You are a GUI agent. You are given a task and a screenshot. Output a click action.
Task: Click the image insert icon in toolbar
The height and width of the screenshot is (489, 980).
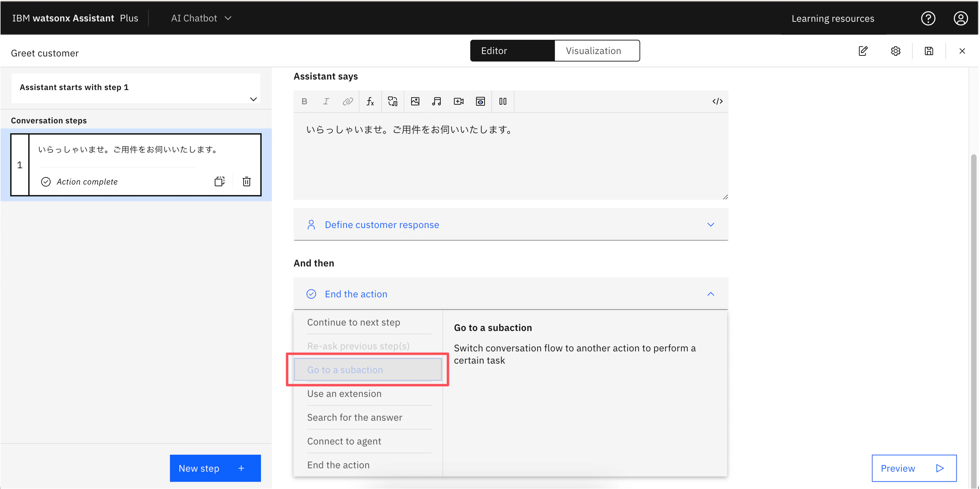(x=415, y=101)
